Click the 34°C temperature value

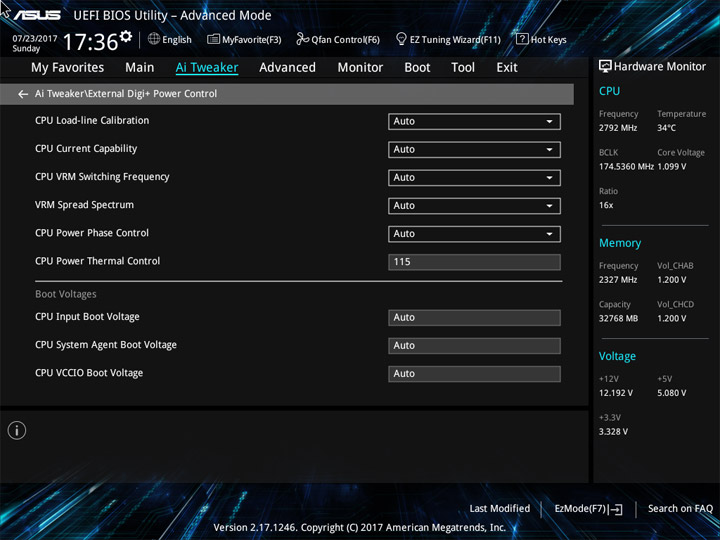click(x=666, y=128)
